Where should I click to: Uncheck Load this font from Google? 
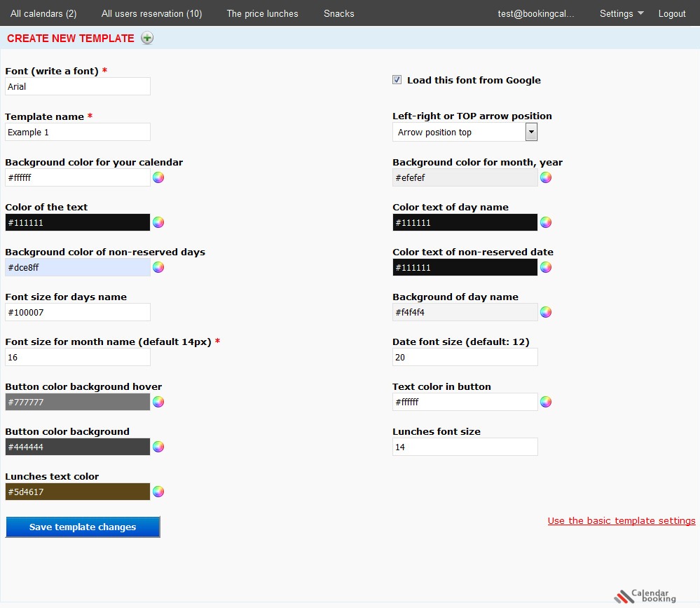[x=397, y=80]
